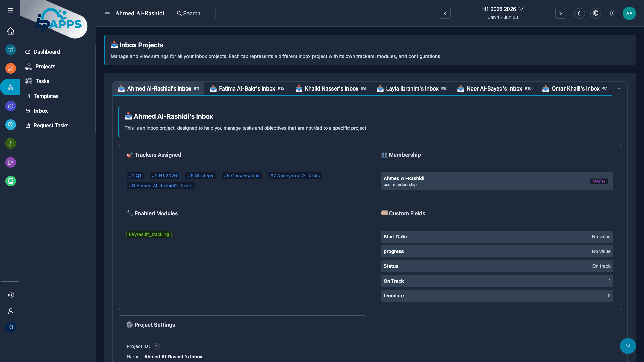Click the Owner badge in Membership
The image size is (644, 362).
tap(599, 181)
